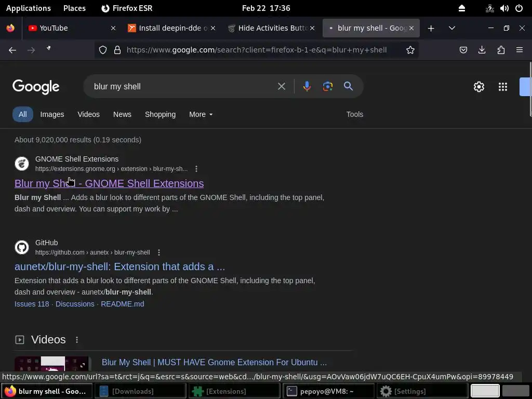The width and height of the screenshot is (532, 399).
Task: Open a new tab with the plus button
Action: 431,28
